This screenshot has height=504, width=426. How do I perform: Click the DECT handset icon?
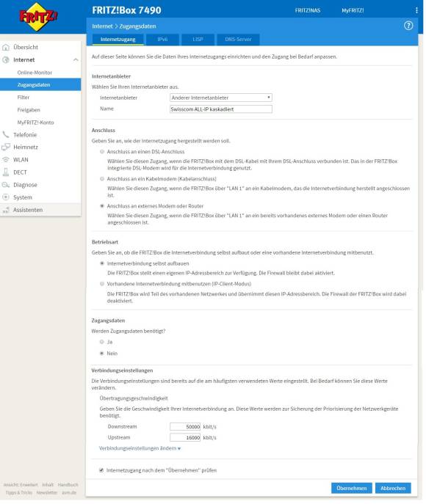coord(6,172)
